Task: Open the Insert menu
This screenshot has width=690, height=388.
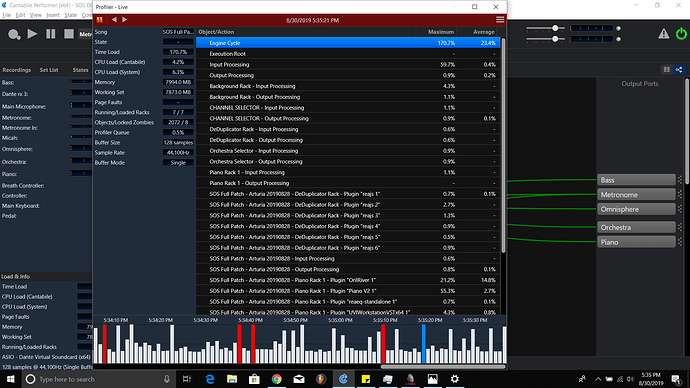Action: tap(53, 15)
